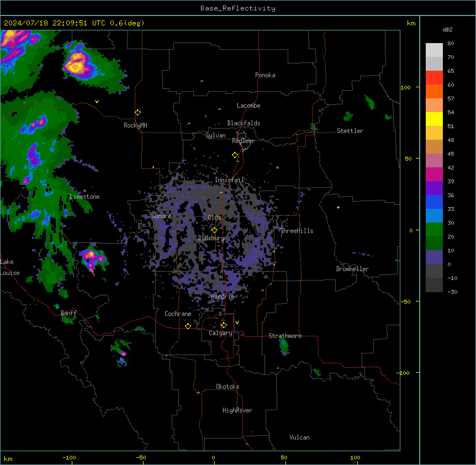476x465 pixels.
Task: Click the ThreeHills town label
Action: tap(297, 231)
